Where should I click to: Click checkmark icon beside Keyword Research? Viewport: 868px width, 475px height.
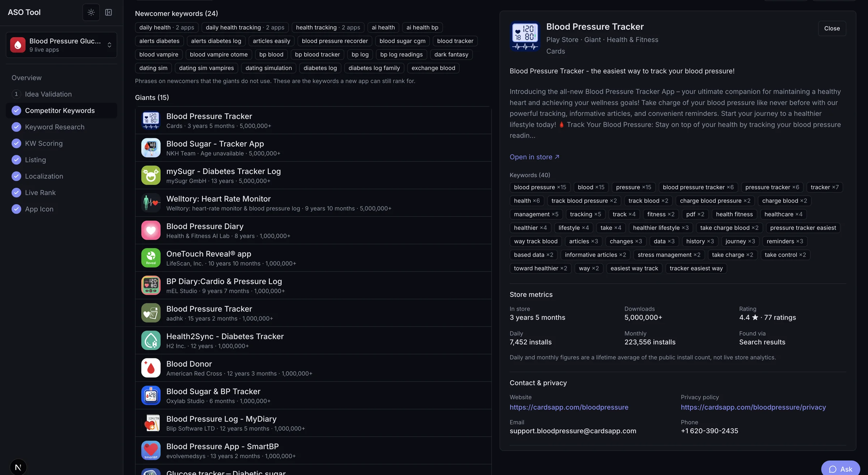tap(16, 127)
